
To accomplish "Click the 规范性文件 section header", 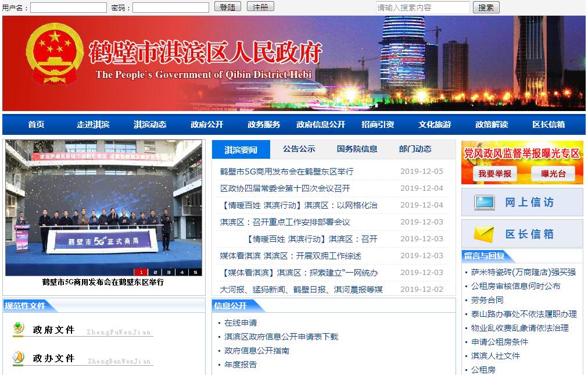I will click(25, 306).
